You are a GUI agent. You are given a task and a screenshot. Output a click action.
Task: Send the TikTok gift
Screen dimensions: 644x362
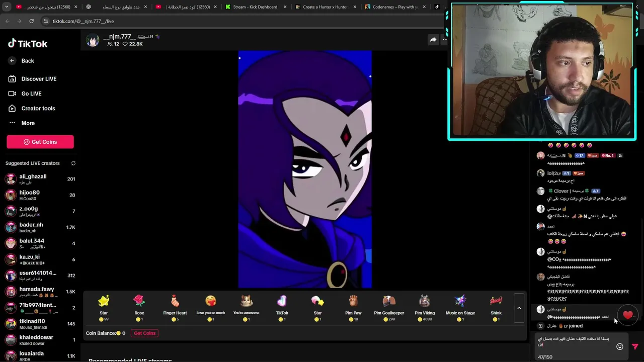click(282, 307)
